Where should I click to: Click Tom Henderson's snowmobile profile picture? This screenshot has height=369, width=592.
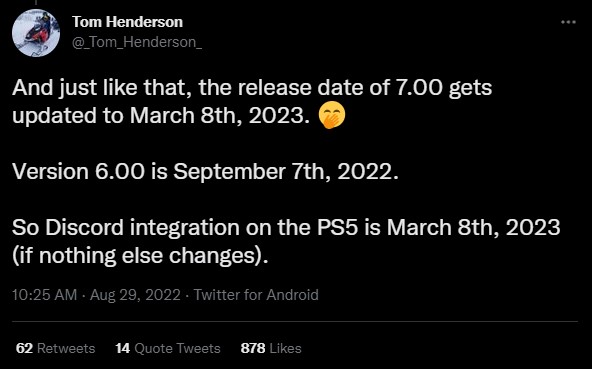[36, 33]
